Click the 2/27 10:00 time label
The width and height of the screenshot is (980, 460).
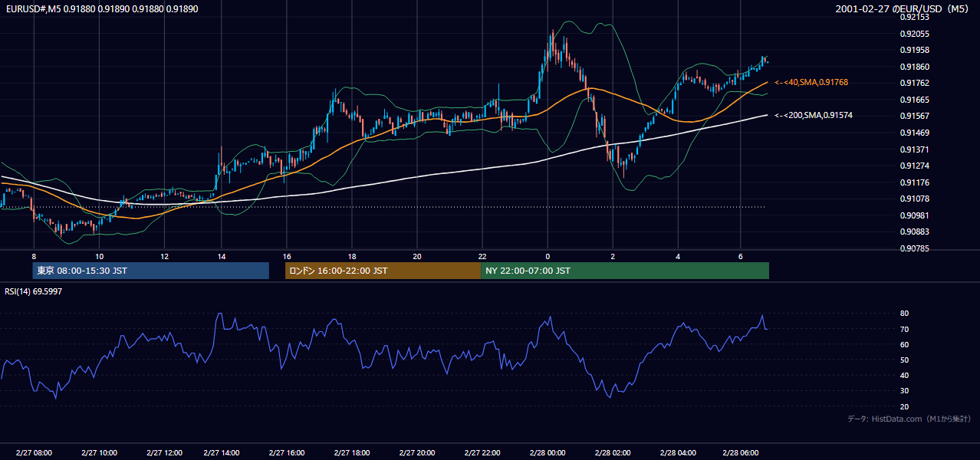[x=99, y=453]
